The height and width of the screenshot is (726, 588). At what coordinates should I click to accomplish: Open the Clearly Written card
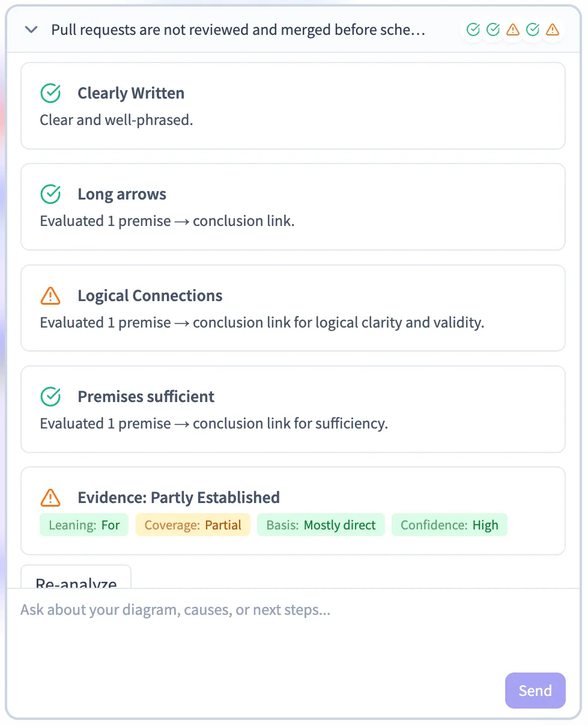131,93
